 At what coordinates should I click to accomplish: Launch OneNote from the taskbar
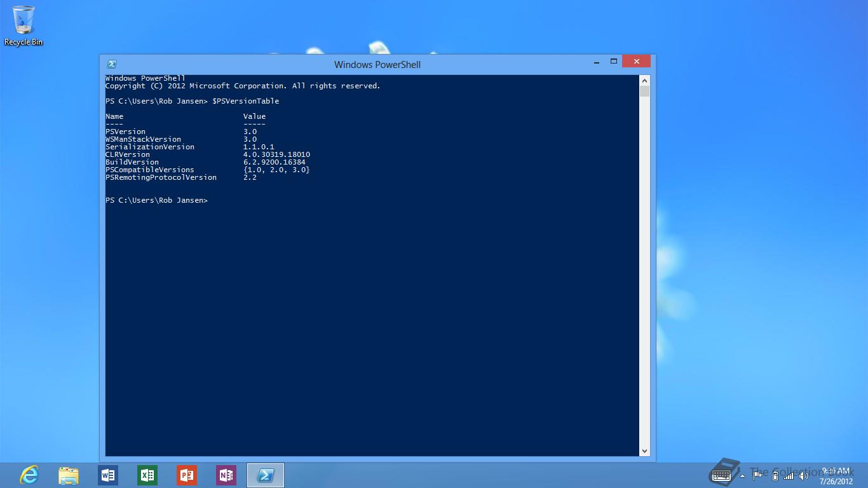[x=226, y=475]
